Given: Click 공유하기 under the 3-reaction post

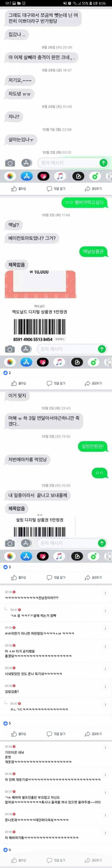Looking at the screenshot, I should pos(93,578).
